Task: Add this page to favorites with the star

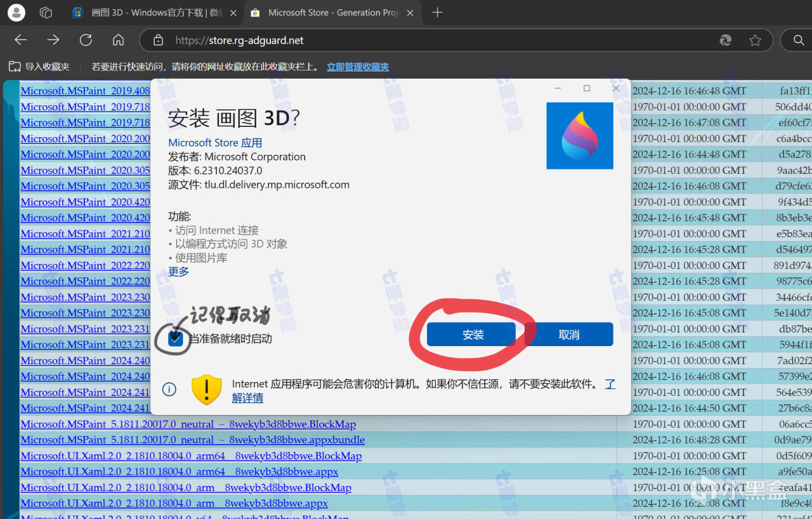Action: [755, 41]
